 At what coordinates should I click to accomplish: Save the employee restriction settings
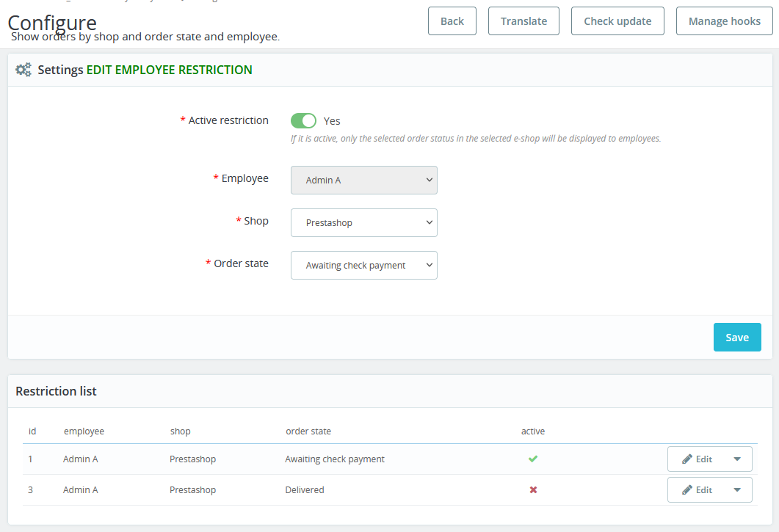pos(736,338)
